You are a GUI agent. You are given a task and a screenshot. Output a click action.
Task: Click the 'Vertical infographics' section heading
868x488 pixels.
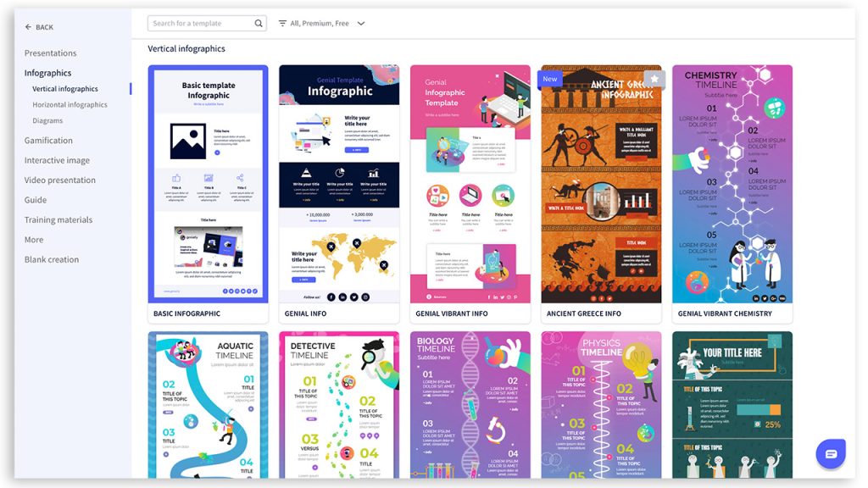186,48
